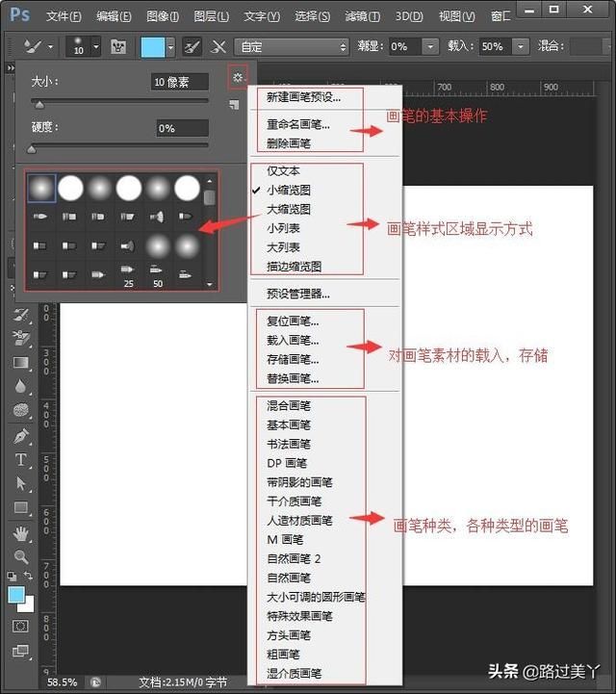The height and width of the screenshot is (694, 616).
Task: Change the screen mode
Action: click(x=20, y=651)
